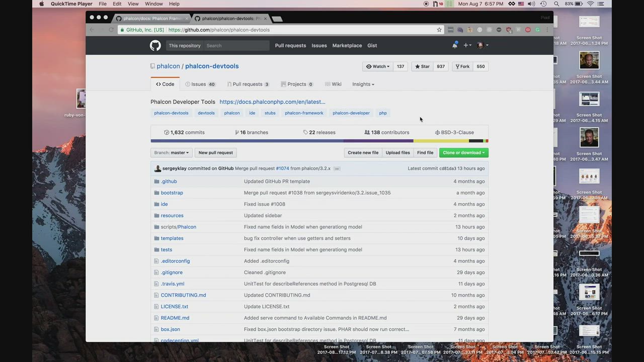Open the Pull requests repository tab
This screenshot has height=362, width=644.
248,84
